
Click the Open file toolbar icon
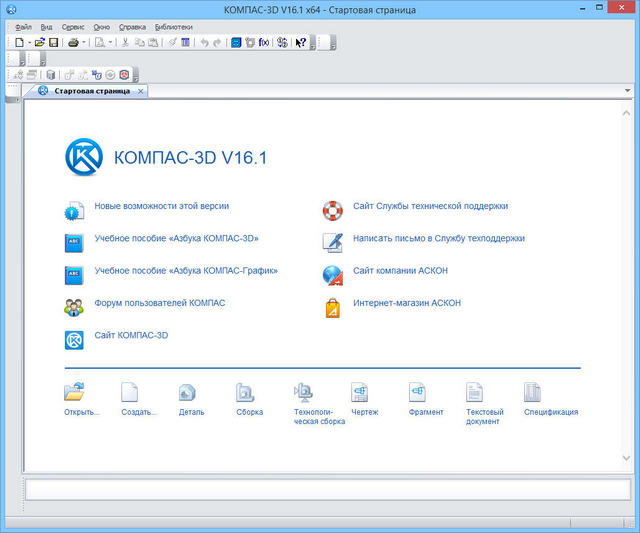[40, 43]
